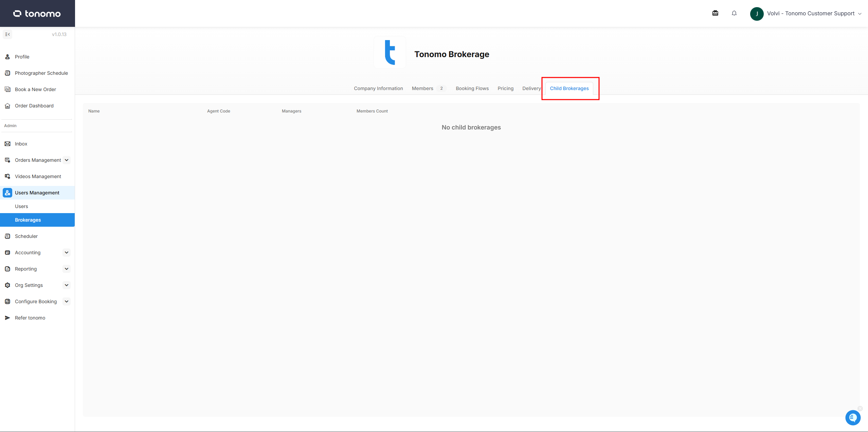Open the chat support bubble
Screen dimensions: 868x432
coord(853,418)
